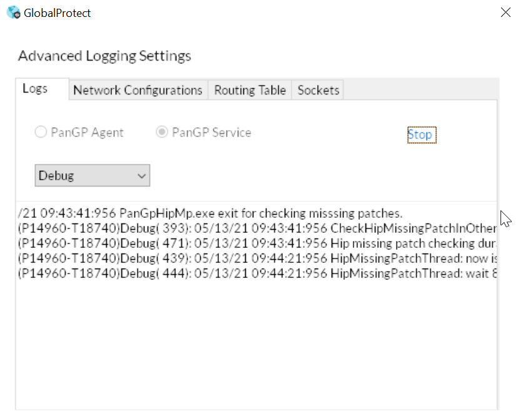Image resolution: width=518 pixels, height=420 pixels.
Task: Click the GlobalProtect title text in title bar
Action: (x=58, y=13)
